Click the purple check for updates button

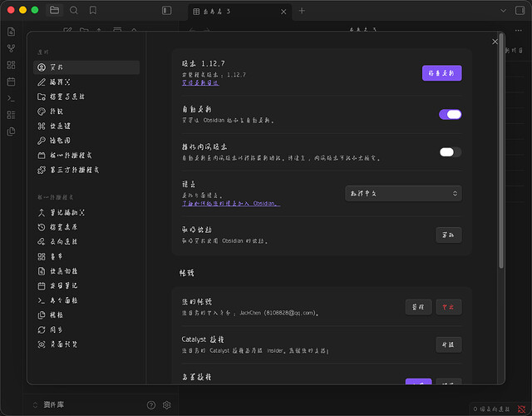click(441, 73)
